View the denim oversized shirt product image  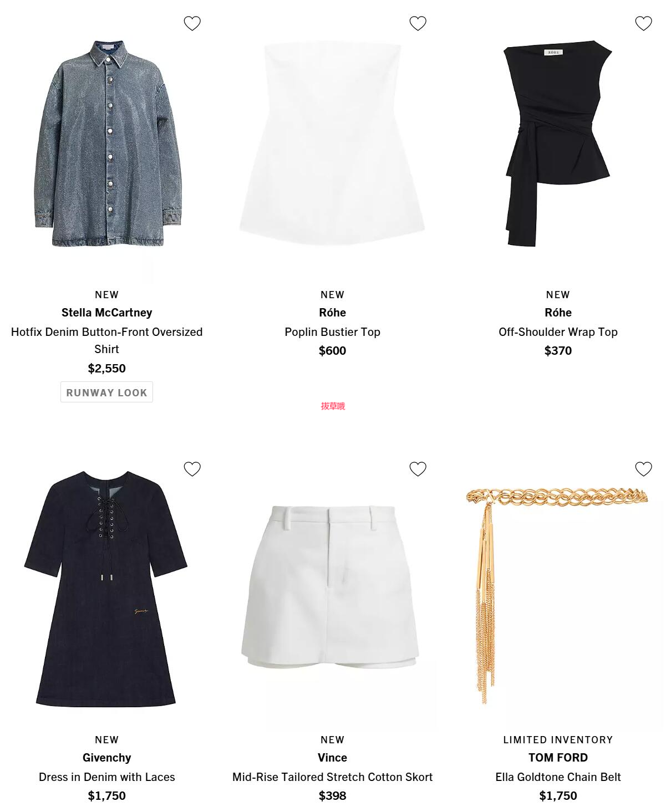click(108, 144)
